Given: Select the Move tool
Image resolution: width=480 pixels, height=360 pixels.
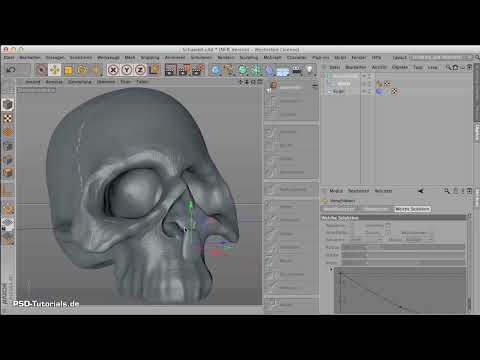Looking at the screenshot, I should (x=54, y=70).
